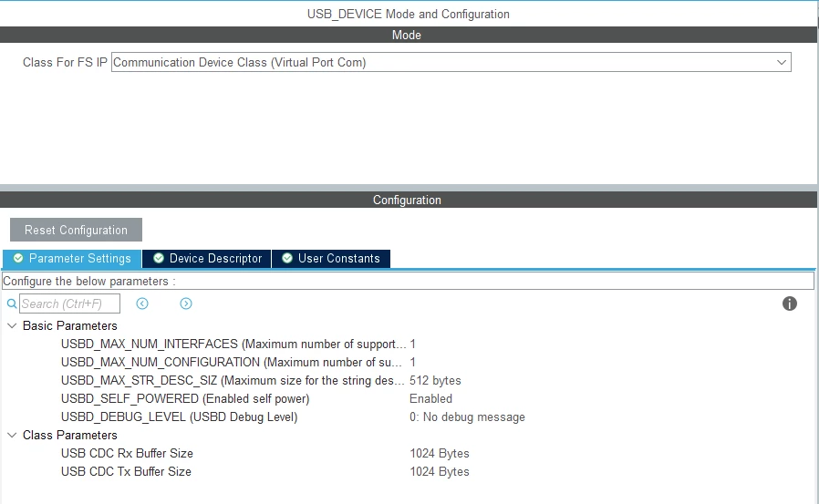Toggle USBD_SELF_POWERED Enabled value
The image size is (819, 504).
point(430,398)
